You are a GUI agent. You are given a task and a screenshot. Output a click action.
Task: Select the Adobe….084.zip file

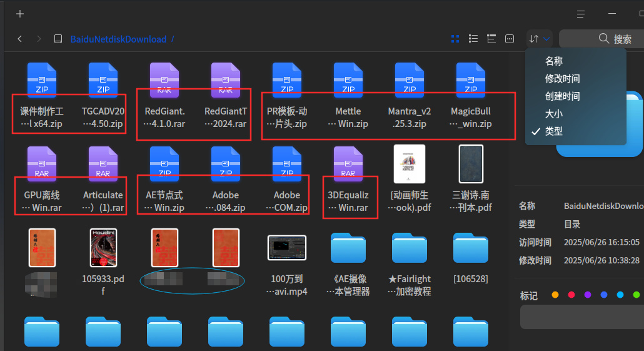(x=226, y=180)
